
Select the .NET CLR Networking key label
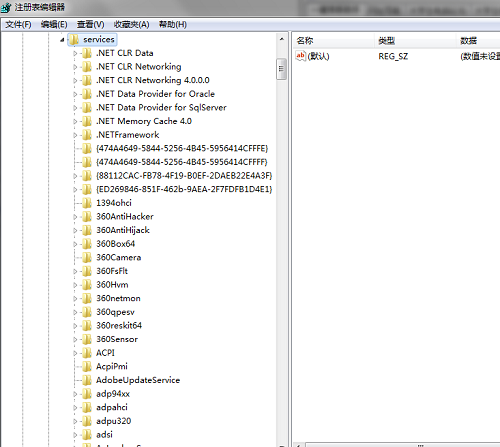click(x=139, y=67)
